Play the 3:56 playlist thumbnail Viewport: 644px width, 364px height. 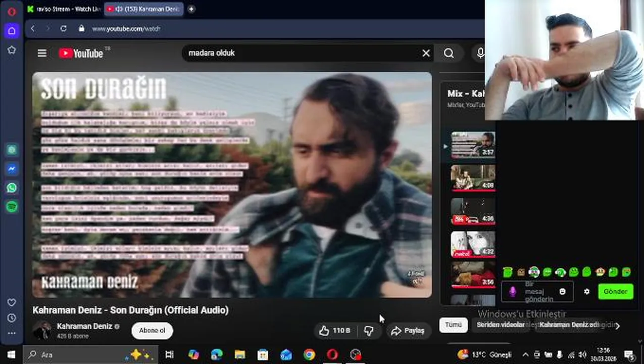tap(473, 275)
